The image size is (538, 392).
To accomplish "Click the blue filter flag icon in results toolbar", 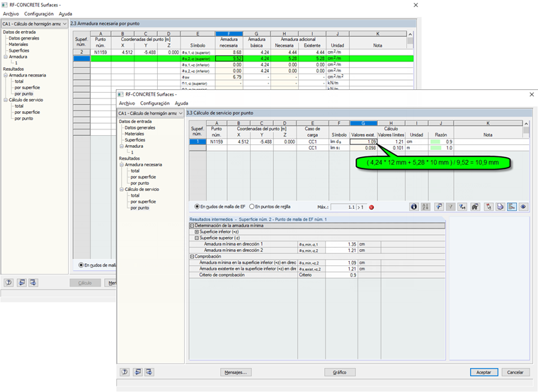I will coord(439,207).
